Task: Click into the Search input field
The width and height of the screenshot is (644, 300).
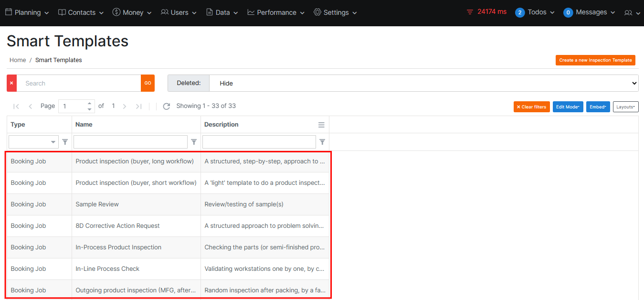Action: (79, 83)
